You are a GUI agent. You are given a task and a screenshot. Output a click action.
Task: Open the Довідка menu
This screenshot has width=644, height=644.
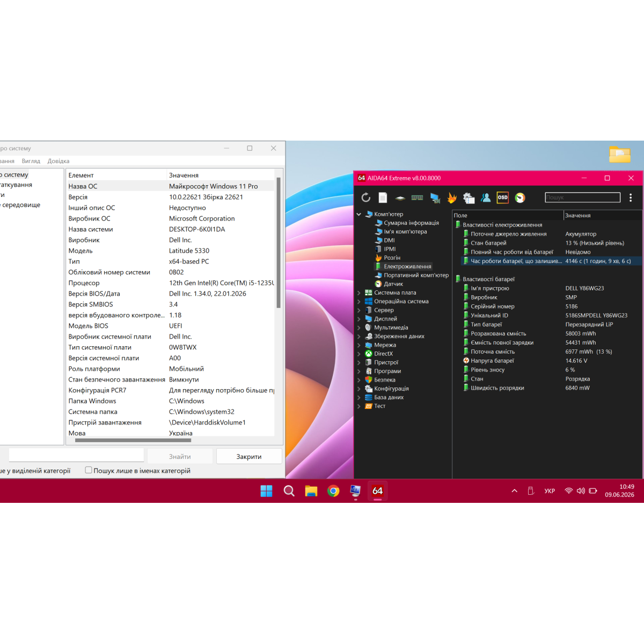tap(58, 161)
